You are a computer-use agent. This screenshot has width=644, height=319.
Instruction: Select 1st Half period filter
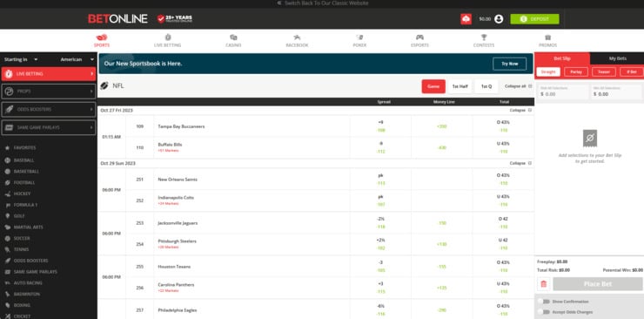point(460,86)
